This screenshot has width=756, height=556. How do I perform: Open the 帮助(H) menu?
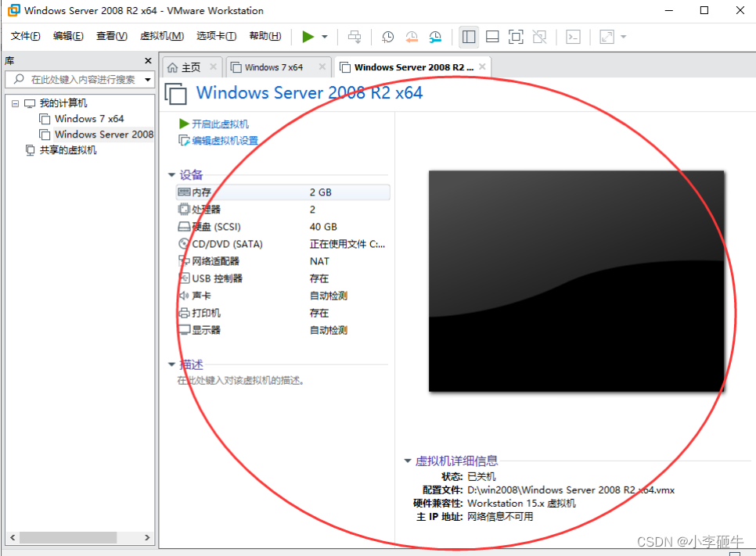click(x=265, y=36)
